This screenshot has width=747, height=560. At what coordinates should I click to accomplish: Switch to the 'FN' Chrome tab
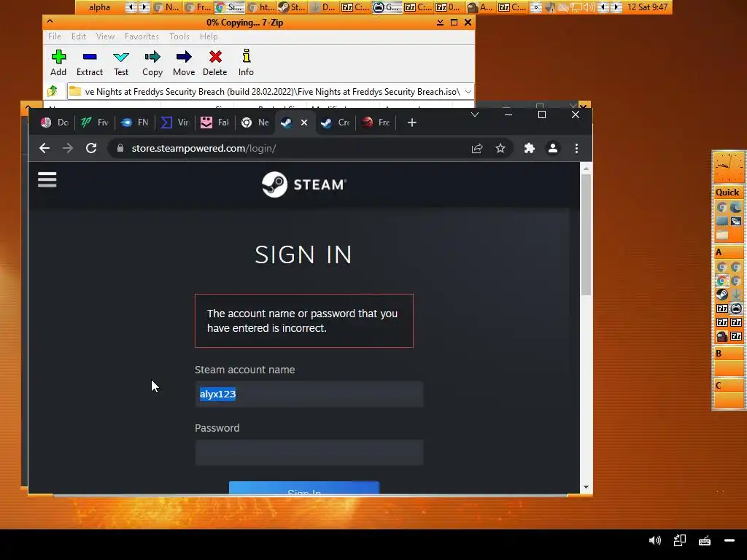tap(135, 122)
